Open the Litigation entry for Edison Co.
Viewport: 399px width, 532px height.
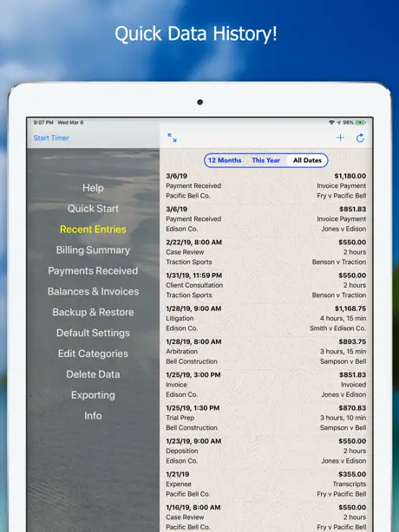[x=266, y=318]
